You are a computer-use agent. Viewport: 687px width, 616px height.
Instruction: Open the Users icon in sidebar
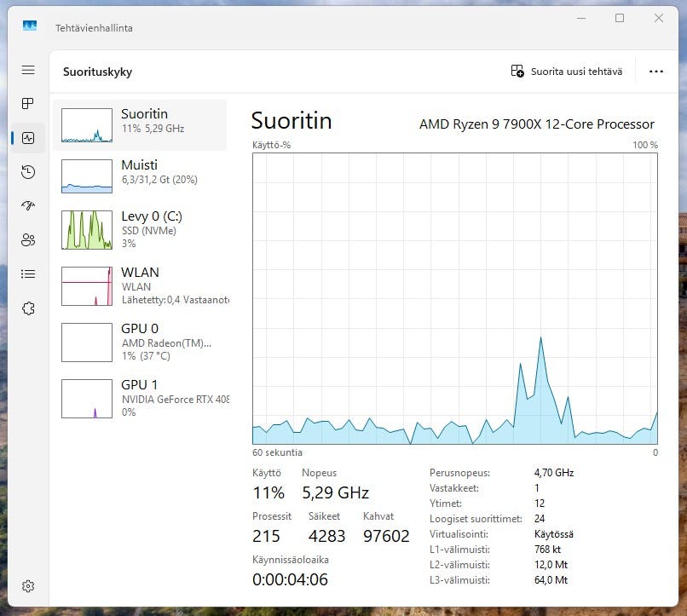tap(28, 239)
